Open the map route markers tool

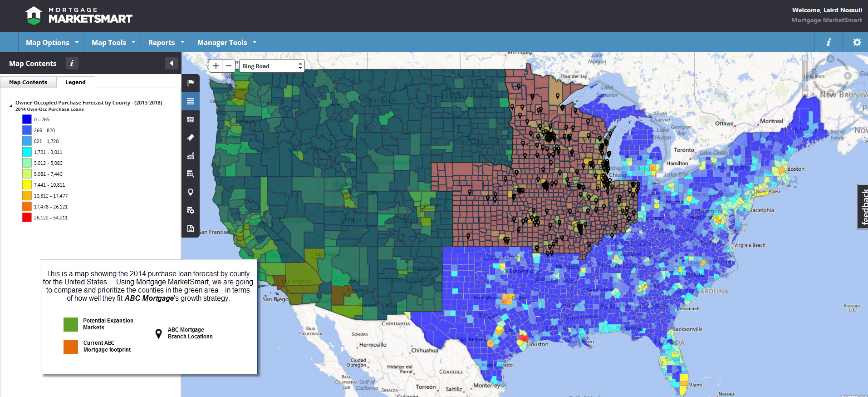pyautogui.click(x=191, y=156)
